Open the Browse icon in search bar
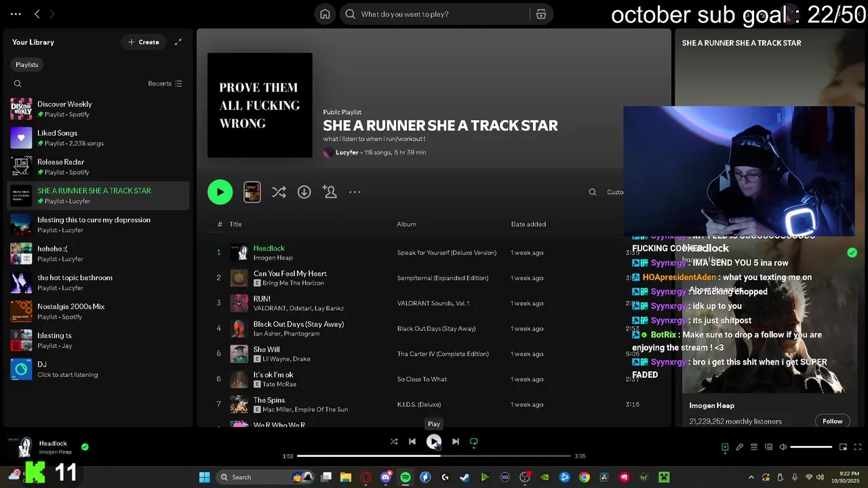 [x=541, y=14]
